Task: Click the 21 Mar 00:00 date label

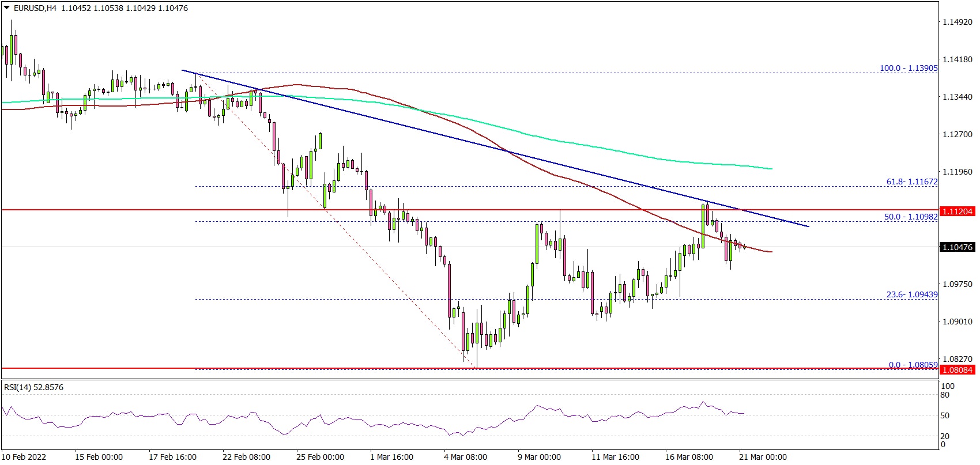Action: tap(763, 457)
